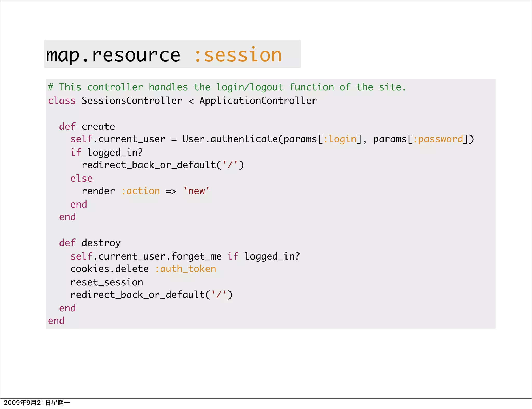Click the final 'end' keyword closing class
The height and width of the screenshot is (409, 532).
click(56, 321)
